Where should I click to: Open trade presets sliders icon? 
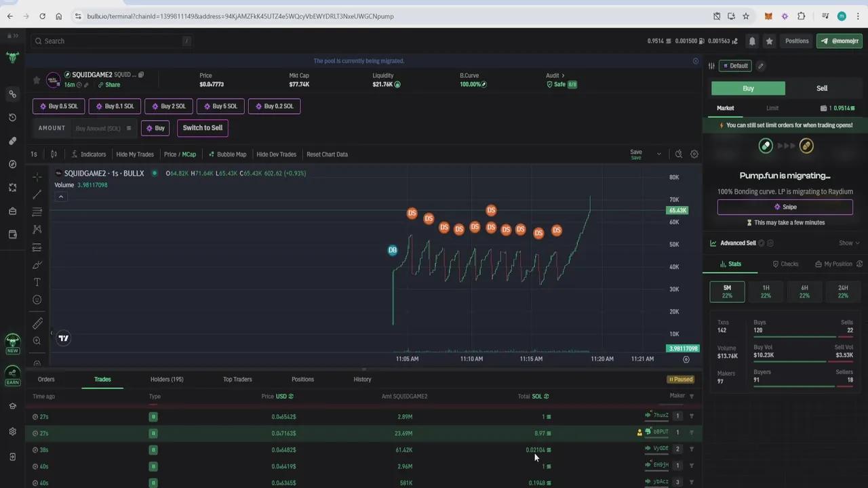(711, 66)
